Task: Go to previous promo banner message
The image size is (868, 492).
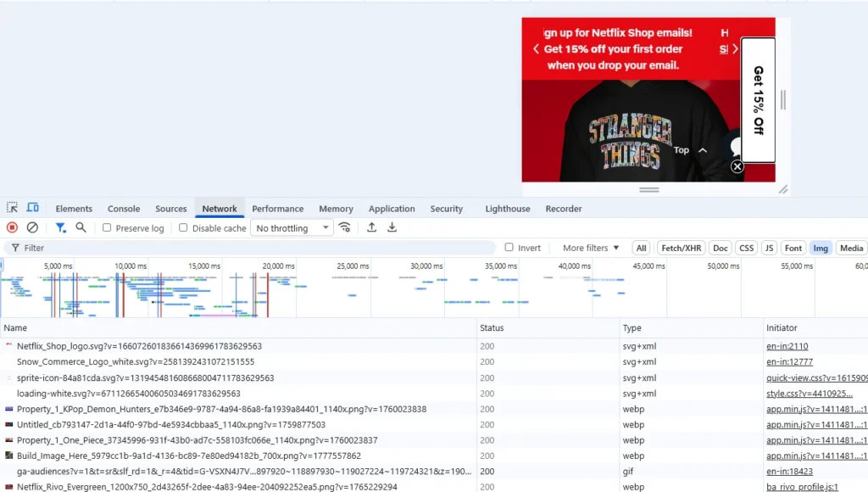Action: click(536, 48)
